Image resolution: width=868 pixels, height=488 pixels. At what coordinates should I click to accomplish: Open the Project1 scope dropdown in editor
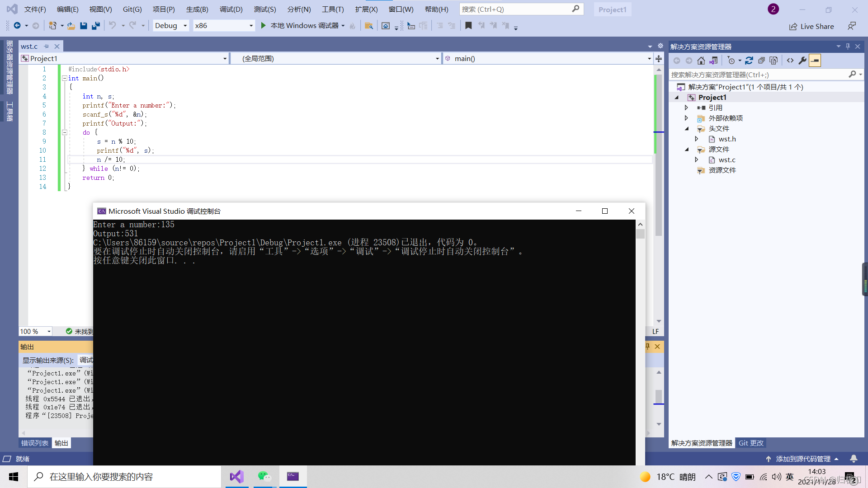click(x=124, y=59)
